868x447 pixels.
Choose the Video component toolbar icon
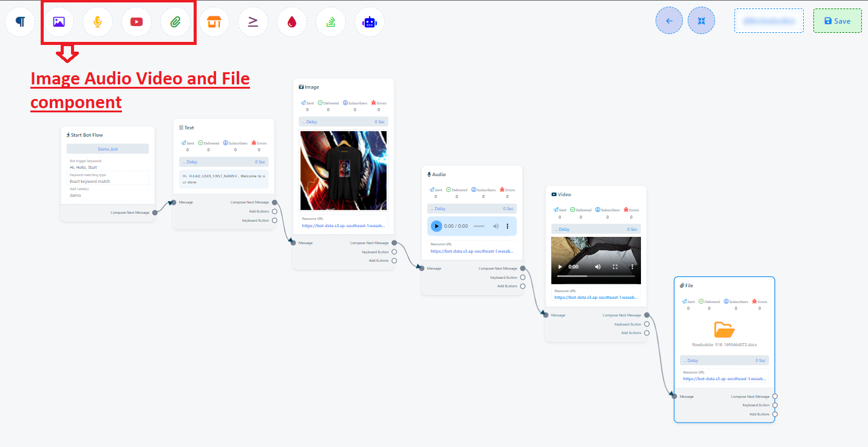click(137, 22)
